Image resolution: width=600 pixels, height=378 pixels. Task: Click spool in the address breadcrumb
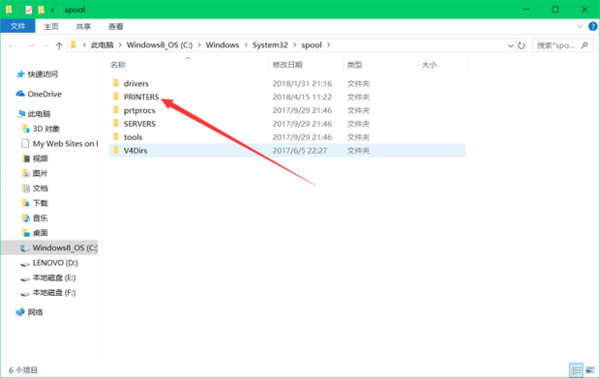click(x=311, y=45)
